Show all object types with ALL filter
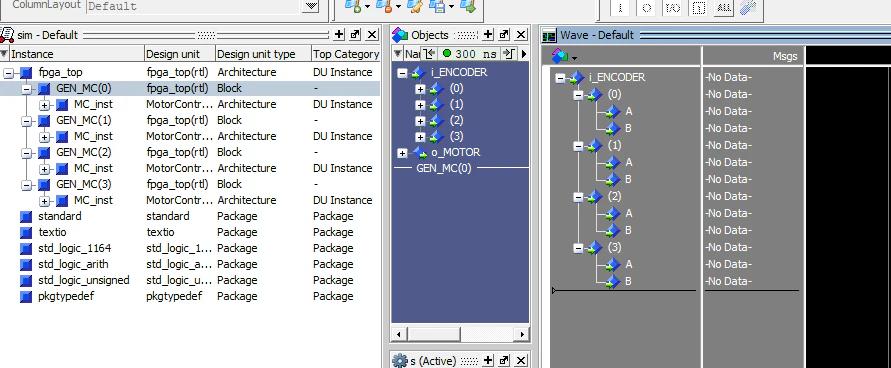 [x=724, y=8]
